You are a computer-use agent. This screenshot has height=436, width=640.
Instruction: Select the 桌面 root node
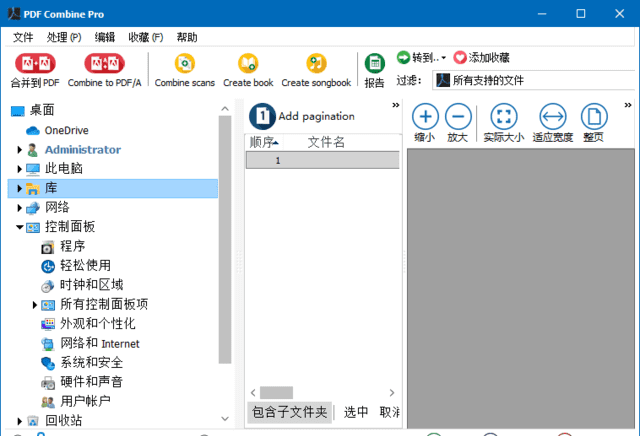[x=42, y=110]
